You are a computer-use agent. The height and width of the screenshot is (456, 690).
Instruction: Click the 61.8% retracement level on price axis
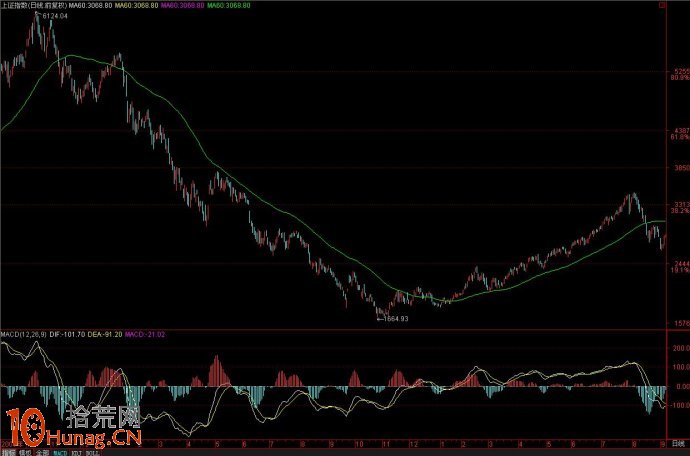point(678,138)
